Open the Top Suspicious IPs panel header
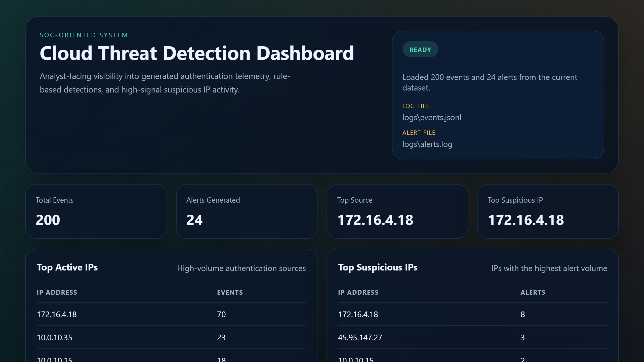 pos(378,267)
